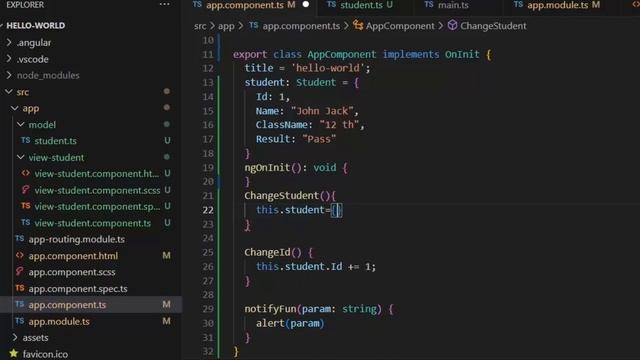Open app.component.html in explorer
Viewport: 640px width, 360px height.
[73, 256]
